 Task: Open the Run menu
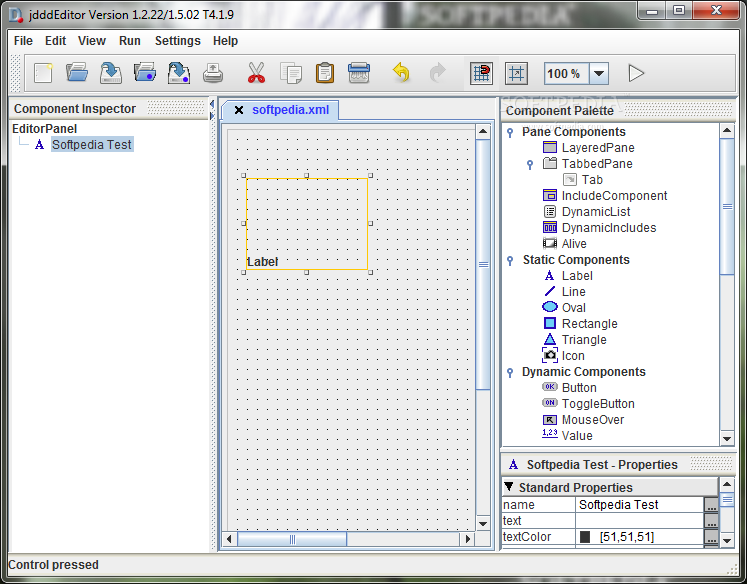coord(130,41)
